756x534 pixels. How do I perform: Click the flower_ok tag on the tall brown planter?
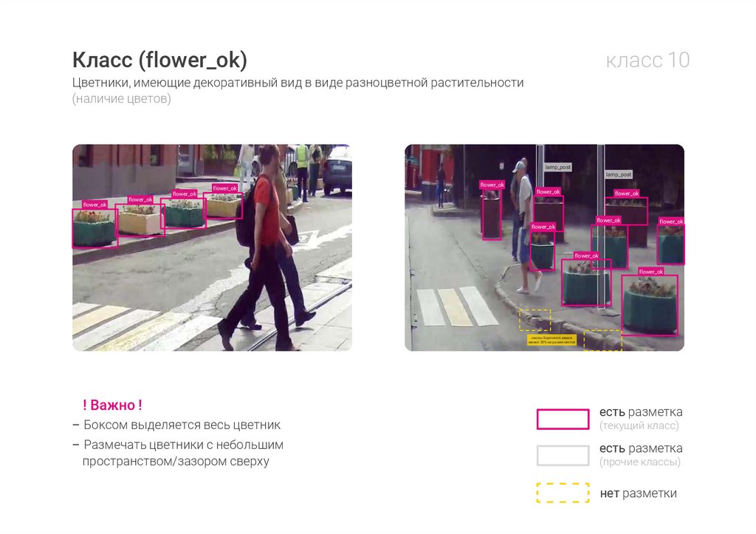(x=492, y=185)
